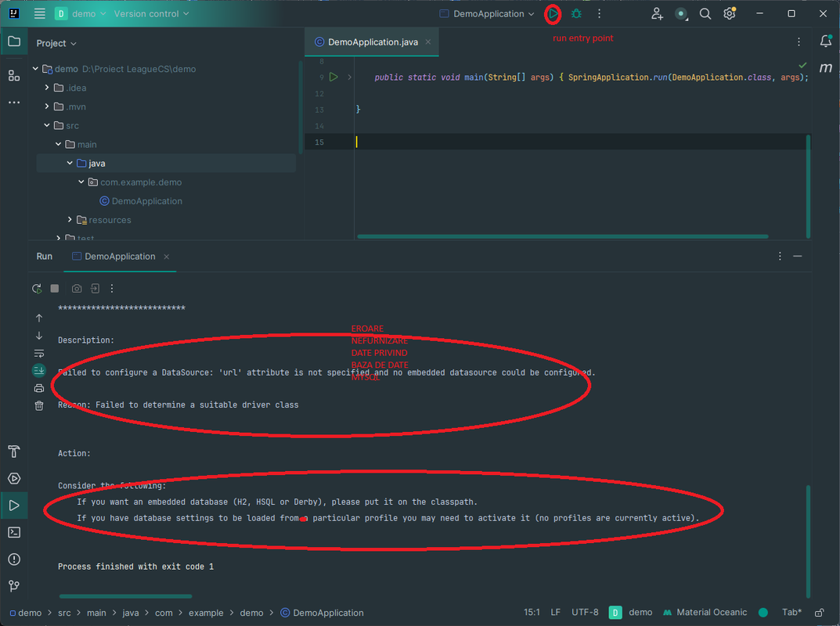This screenshot has height=626, width=840.
Task: Toggle scroll to end in console
Action: [39, 371]
